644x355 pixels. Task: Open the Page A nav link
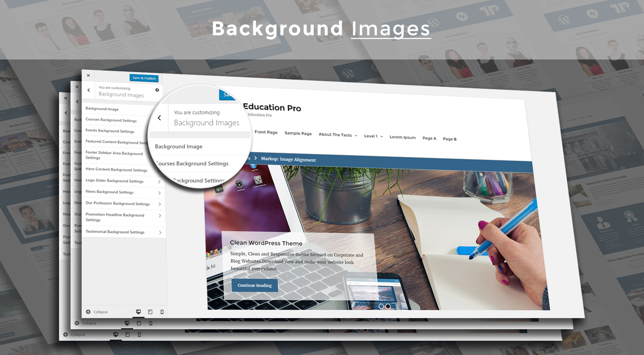(x=429, y=138)
